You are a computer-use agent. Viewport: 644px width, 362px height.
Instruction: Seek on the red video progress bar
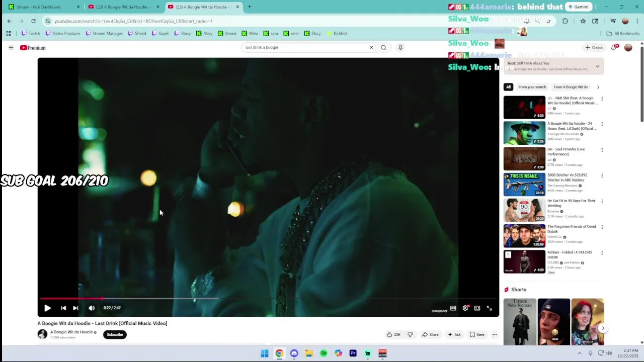pos(268,299)
